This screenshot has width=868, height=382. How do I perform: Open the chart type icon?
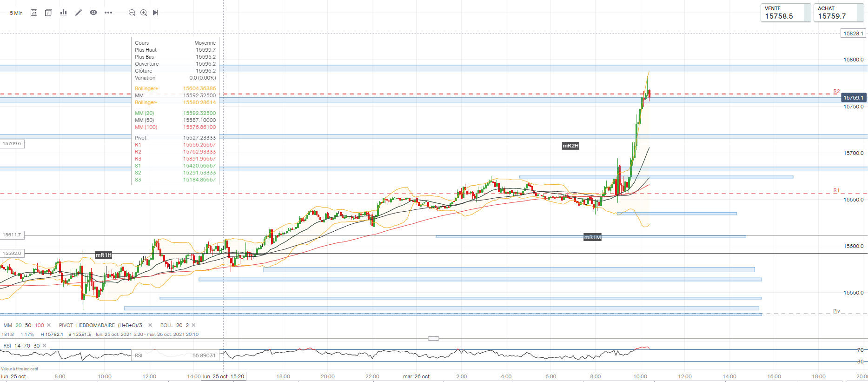coord(48,13)
